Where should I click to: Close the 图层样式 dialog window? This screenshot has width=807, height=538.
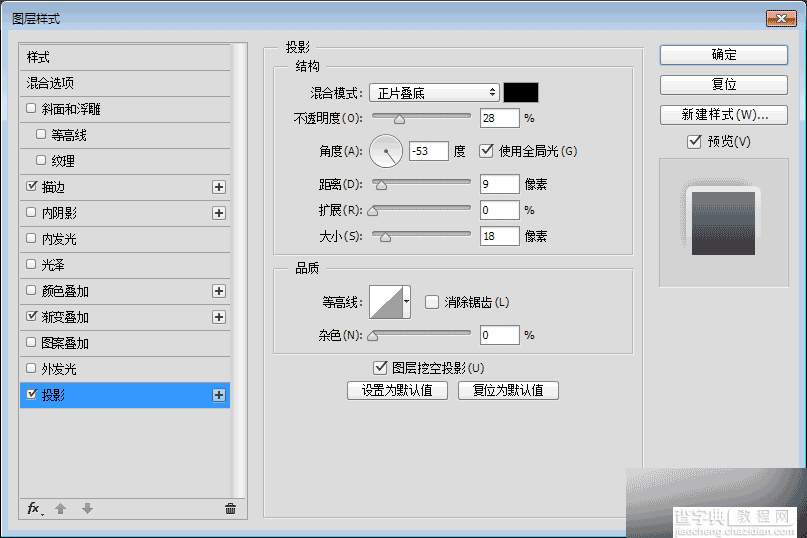point(781,19)
